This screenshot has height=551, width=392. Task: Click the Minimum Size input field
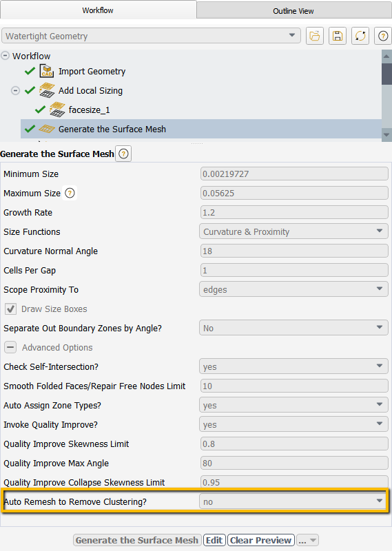pyautogui.click(x=294, y=174)
